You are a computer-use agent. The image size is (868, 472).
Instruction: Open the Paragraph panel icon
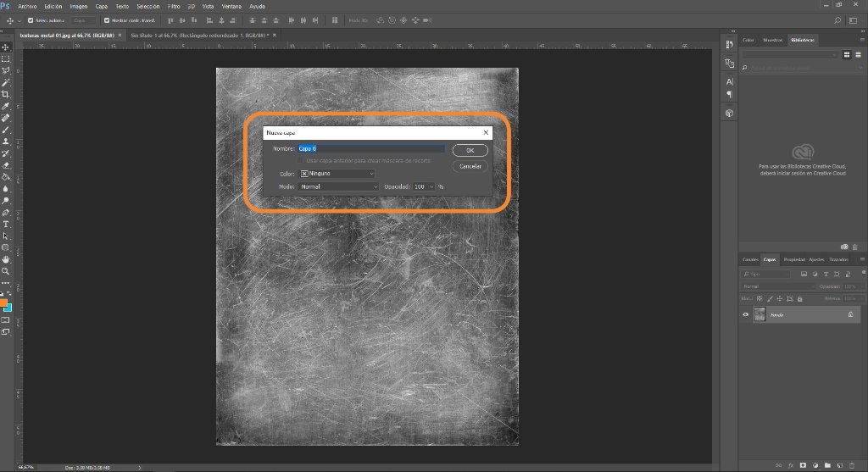coord(729,95)
